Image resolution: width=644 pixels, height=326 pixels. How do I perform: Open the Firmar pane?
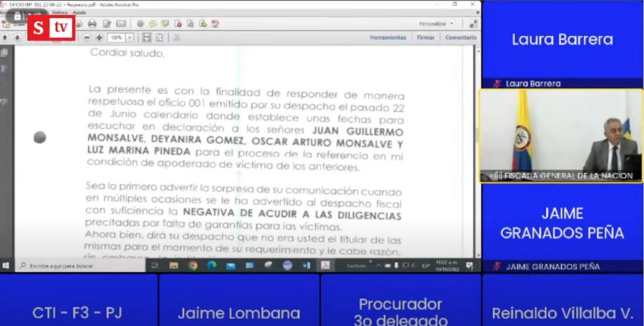[426, 38]
